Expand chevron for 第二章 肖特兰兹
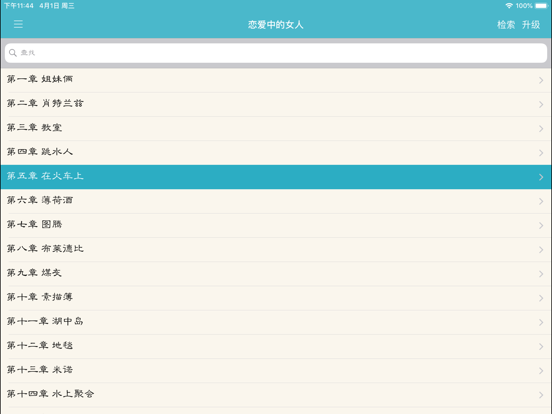Screen dimensions: 552x414 coord(541,105)
